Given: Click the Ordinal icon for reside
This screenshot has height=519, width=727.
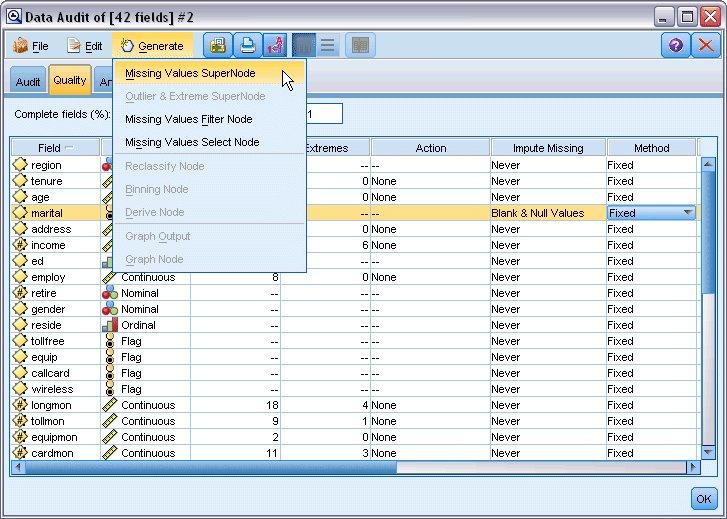Looking at the screenshot, I should 110,325.
